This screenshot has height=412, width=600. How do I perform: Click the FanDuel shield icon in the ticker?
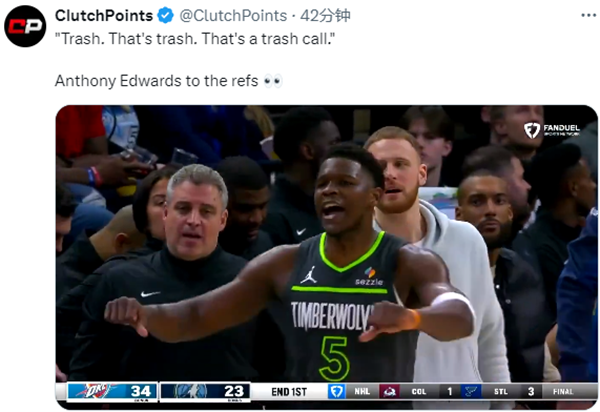[x=337, y=391]
